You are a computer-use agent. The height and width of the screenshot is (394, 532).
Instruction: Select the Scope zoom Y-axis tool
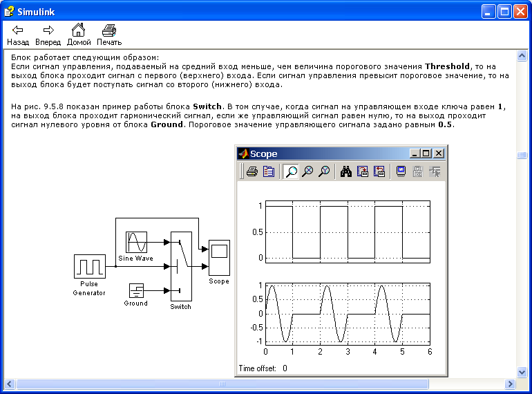(324, 171)
